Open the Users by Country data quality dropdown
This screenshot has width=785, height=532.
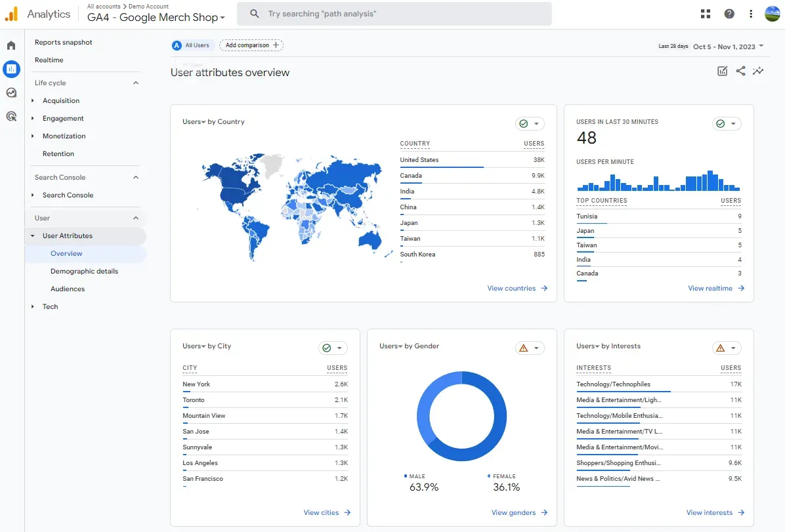530,123
